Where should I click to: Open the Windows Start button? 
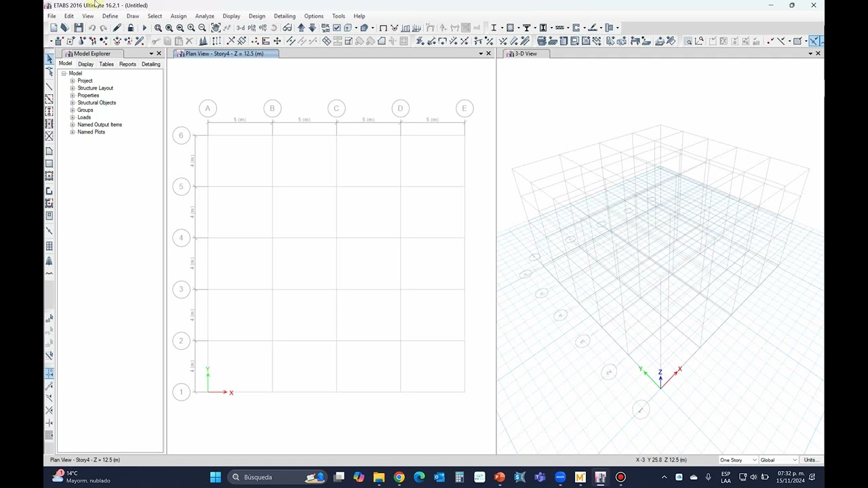pos(215,477)
